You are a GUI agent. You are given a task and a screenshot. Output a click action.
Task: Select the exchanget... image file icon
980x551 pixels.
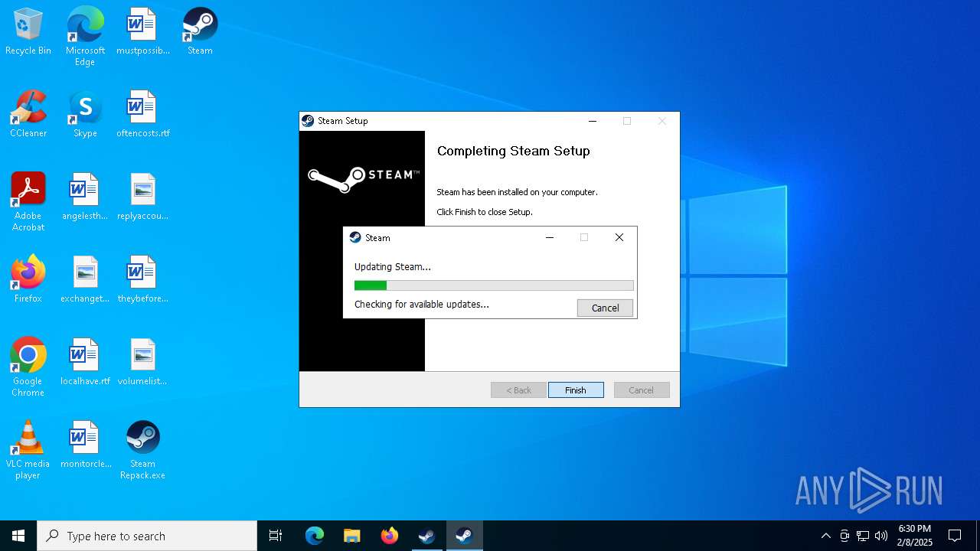point(85,279)
